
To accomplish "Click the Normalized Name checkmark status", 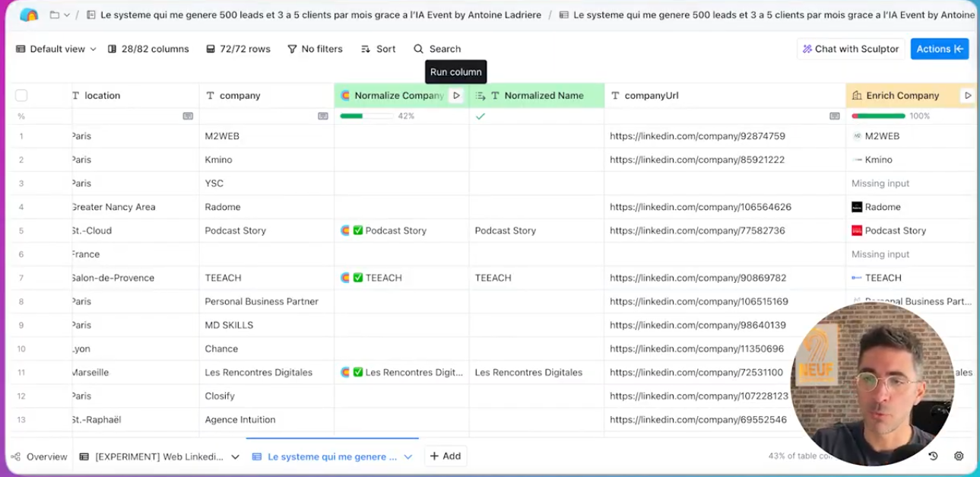I will 480,116.
